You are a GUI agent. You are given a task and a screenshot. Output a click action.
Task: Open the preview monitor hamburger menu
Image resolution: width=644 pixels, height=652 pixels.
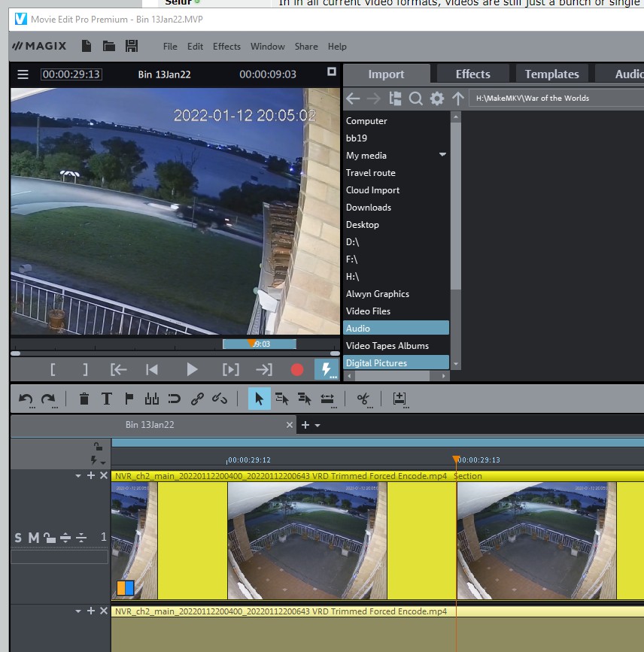coord(23,74)
